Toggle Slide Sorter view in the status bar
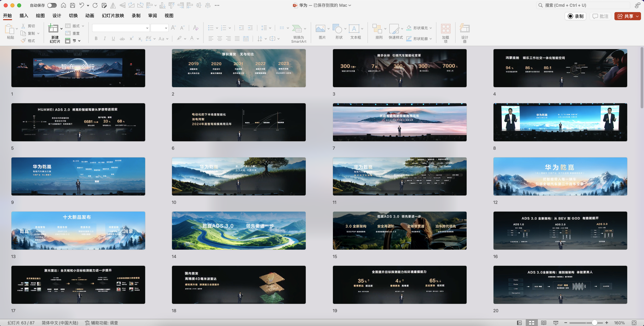Screen dimensions: 644x326 [x=531, y=323]
